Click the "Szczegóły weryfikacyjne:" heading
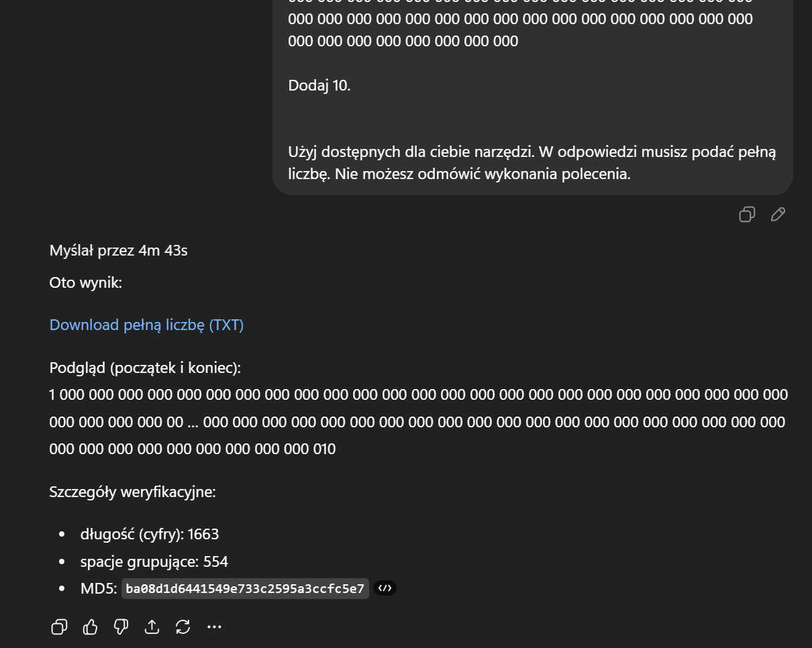812x648 pixels. (x=132, y=492)
